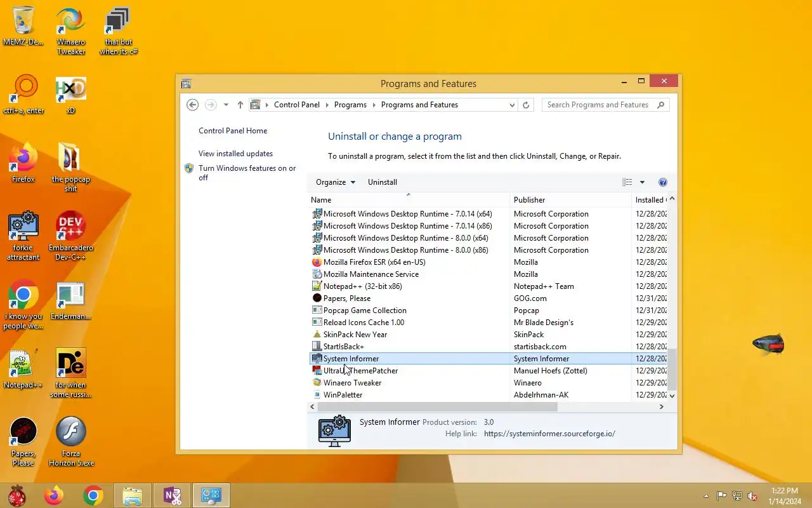812x508 pixels.
Task: Click the Search Programs and Features field
Action: (605, 105)
